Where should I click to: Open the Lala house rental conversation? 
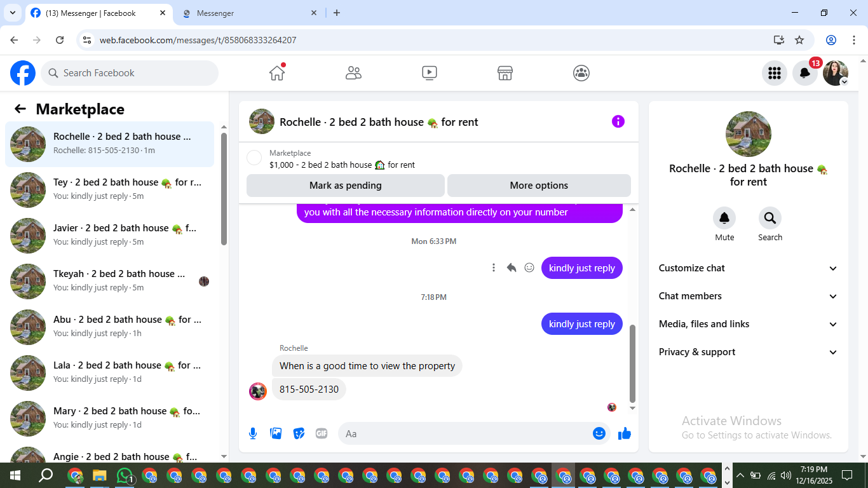[x=110, y=373]
